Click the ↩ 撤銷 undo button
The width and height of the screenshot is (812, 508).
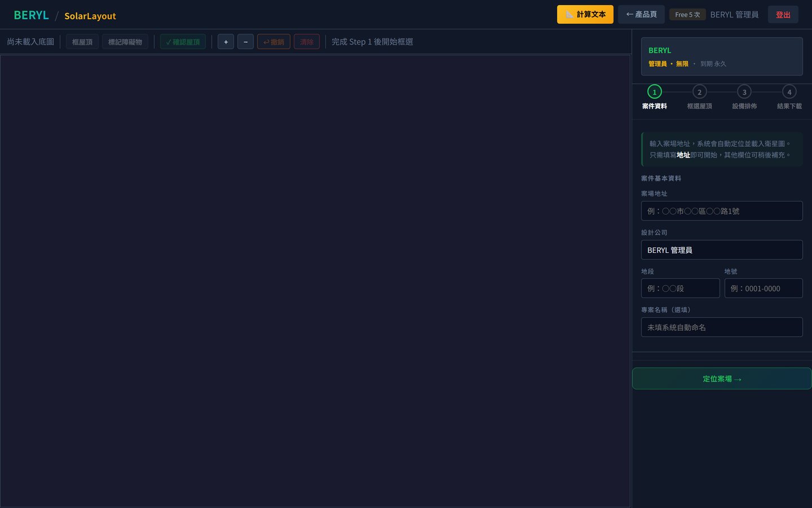(x=273, y=42)
